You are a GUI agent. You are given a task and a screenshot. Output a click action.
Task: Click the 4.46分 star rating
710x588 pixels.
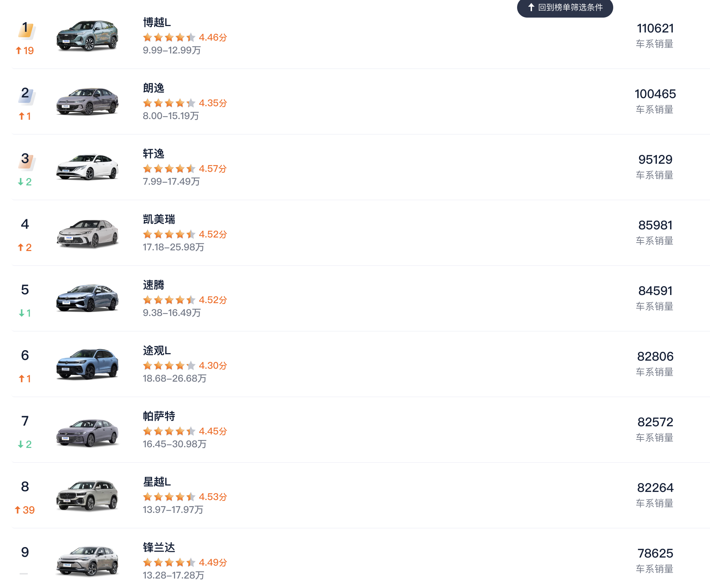click(x=185, y=37)
